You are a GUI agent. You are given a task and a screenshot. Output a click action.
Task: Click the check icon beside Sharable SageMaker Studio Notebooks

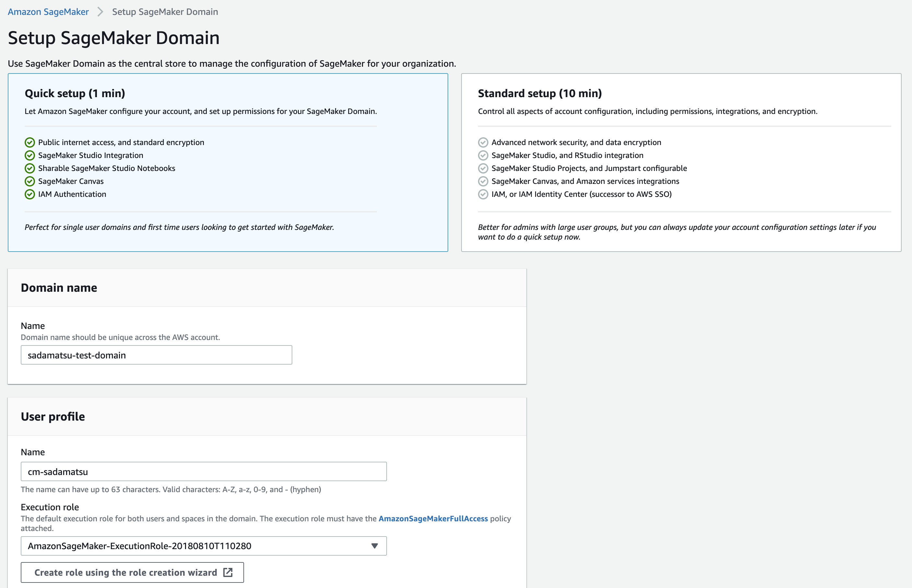(30, 168)
